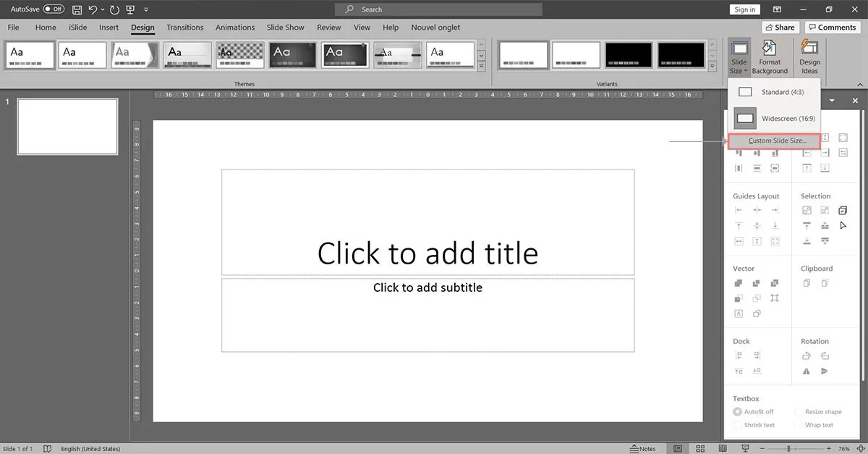Click Rotation group rotate-left icon
This screenshot has height=454, width=868.
click(807, 356)
